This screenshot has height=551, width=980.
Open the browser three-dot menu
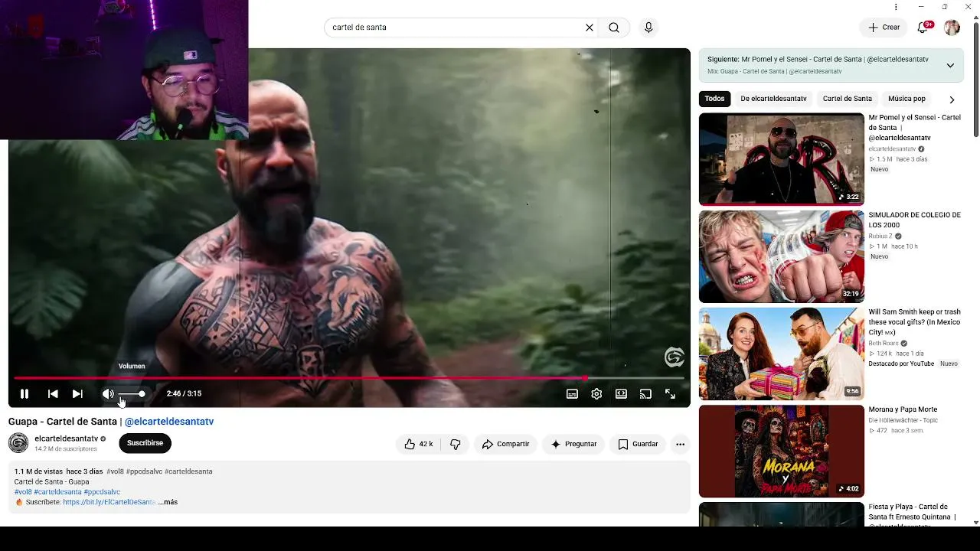(x=896, y=7)
